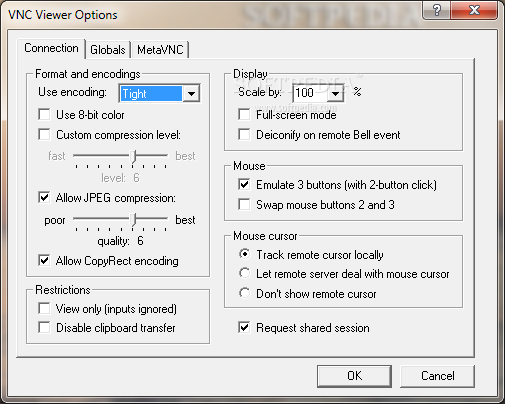Open the Scale by percentage dropdown
505x404 pixels.
[x=335, y=93]
